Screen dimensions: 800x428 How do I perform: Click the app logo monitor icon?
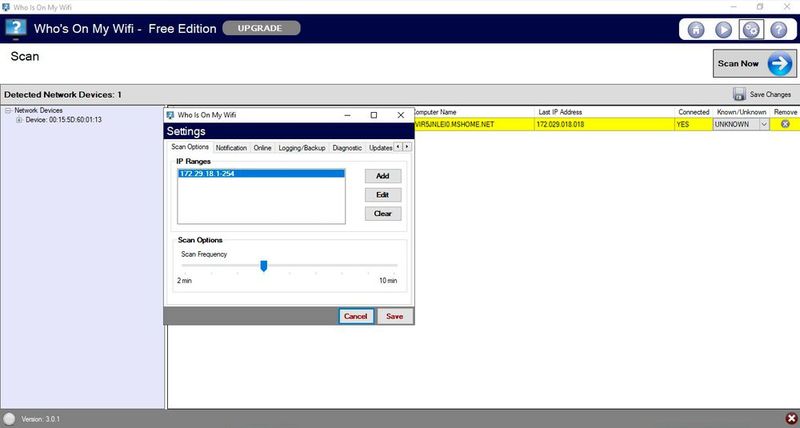[x=15, y=29]
